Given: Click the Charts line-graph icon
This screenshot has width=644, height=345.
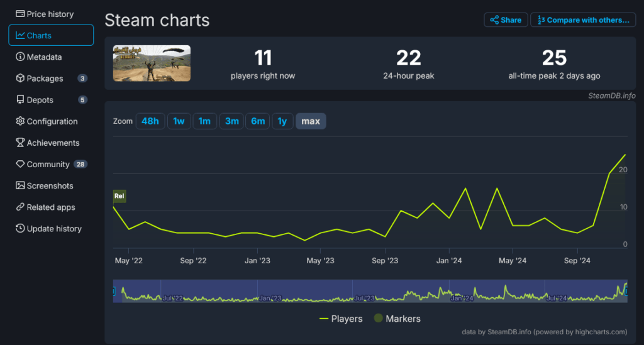Looking at the screenshot, I should 20,35.
